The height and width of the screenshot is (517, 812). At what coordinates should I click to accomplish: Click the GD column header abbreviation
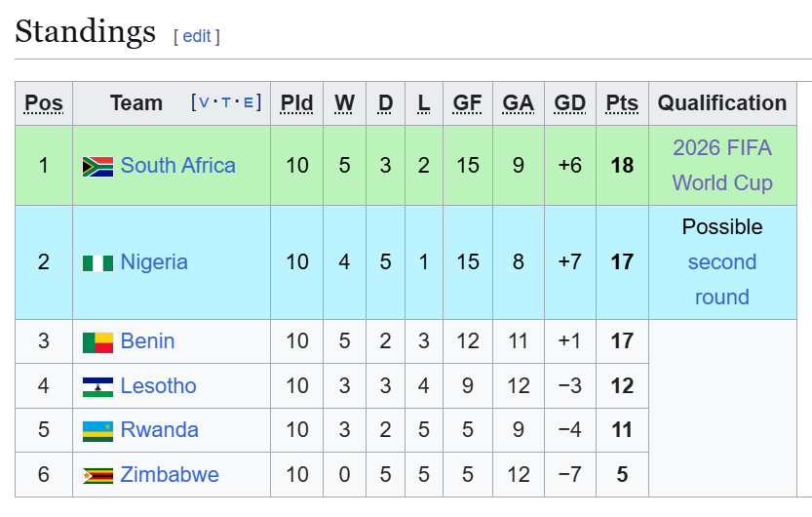(x=569, y=103)
